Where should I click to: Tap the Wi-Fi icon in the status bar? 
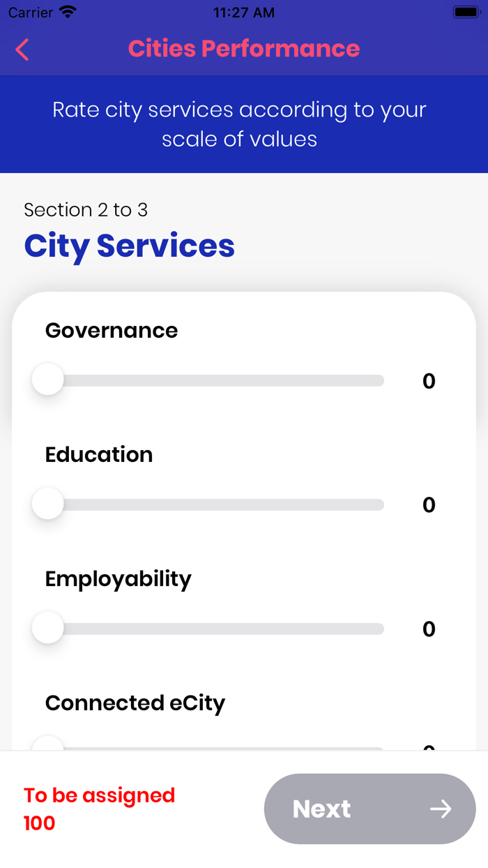pyautogui.click(x=66, y=12)
